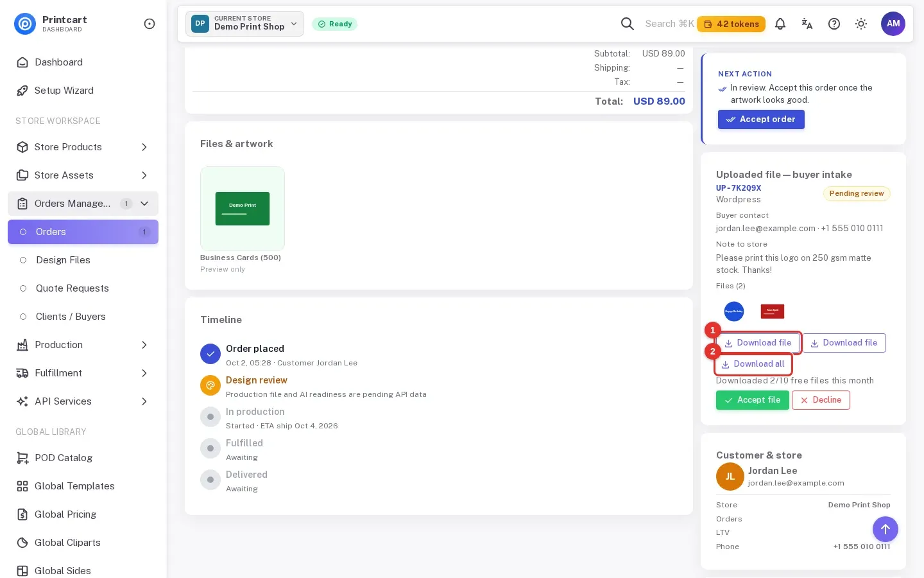The height and width of the screenshot is (578, 924).
Task: Open the Business Cards artwork thumbnail
Action: tap(243, 209)
